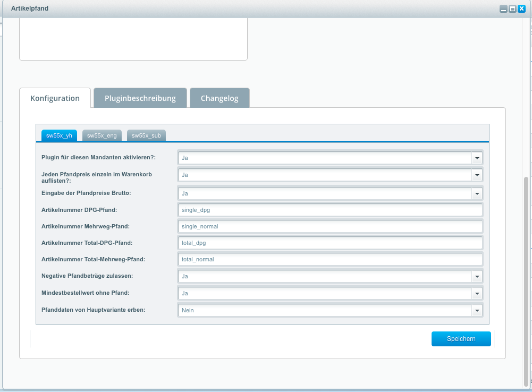Screen dimensions: 532x392
Task: Close the Artikelpfand window
Action: pos(521,9)
